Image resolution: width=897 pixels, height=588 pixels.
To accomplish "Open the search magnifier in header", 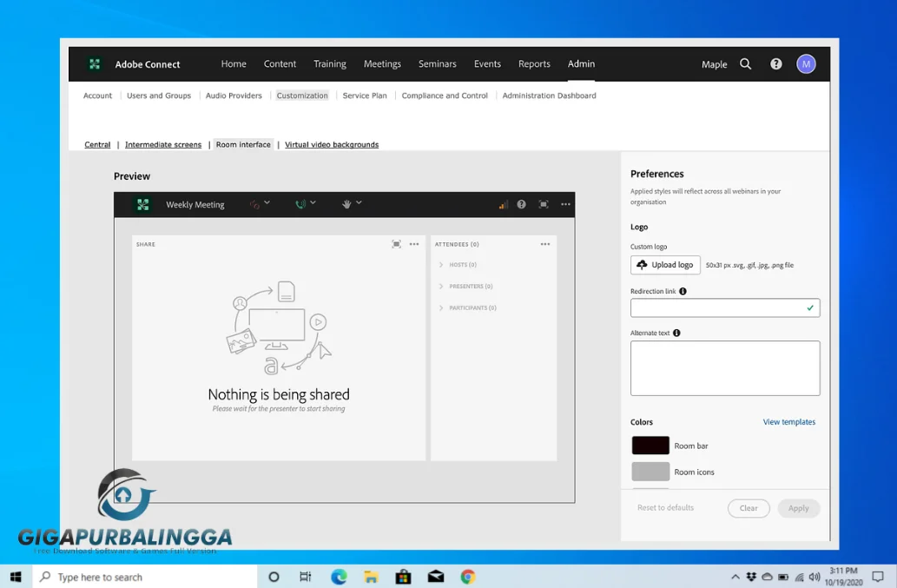I will coord(745,64).
